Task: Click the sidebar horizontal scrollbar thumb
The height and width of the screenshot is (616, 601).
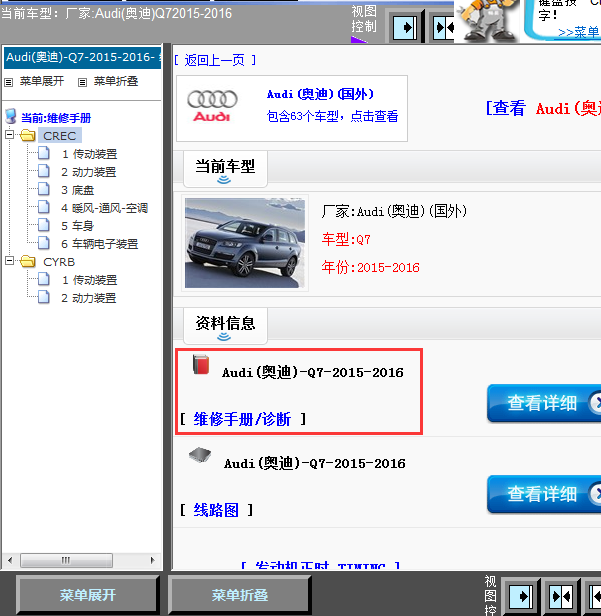Action: click(x=66, y=560)
